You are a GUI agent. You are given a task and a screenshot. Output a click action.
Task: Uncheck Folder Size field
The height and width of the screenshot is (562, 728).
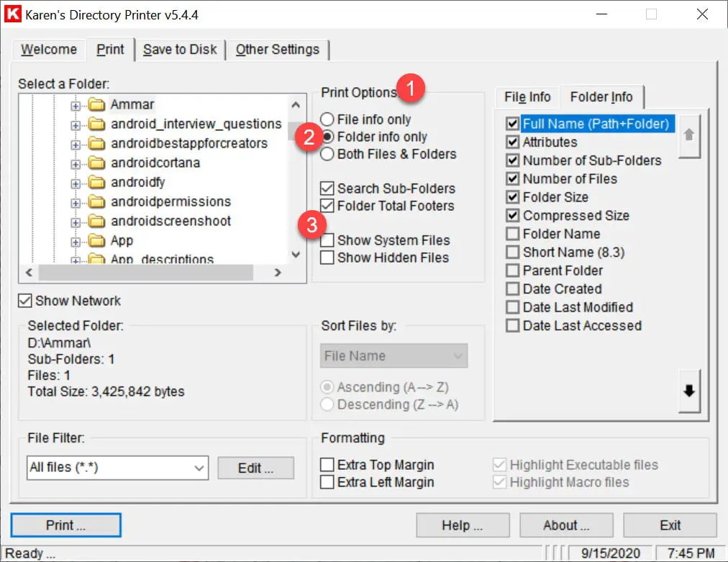coord(513,197)
